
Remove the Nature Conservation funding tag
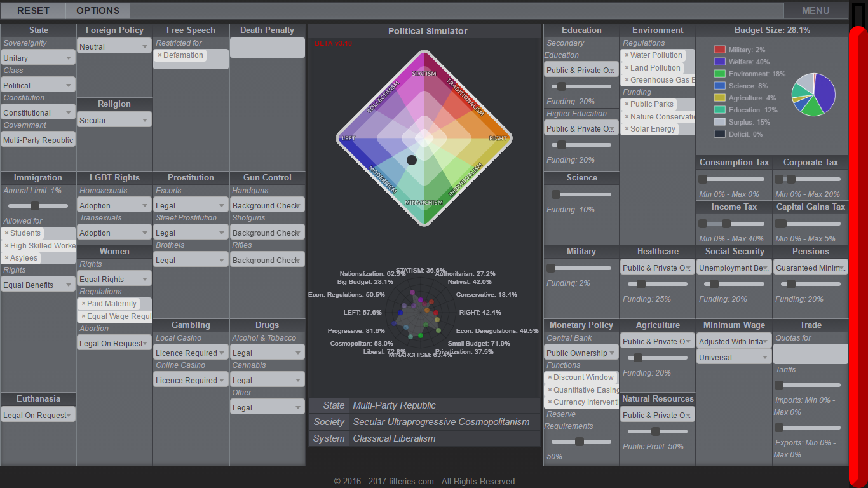627,117
